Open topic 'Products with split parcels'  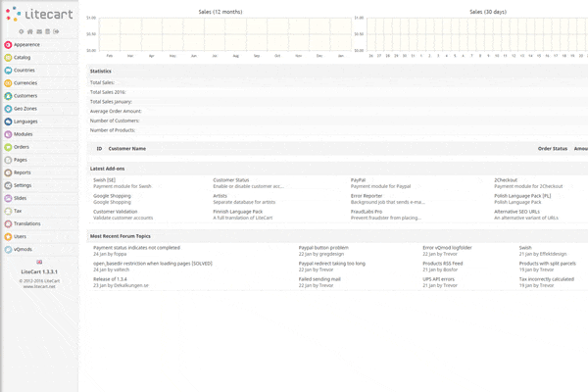coord(548,264)
